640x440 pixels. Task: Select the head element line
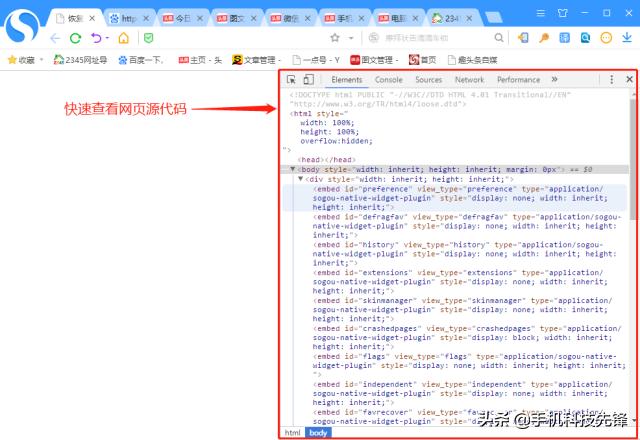click(327, 160)
